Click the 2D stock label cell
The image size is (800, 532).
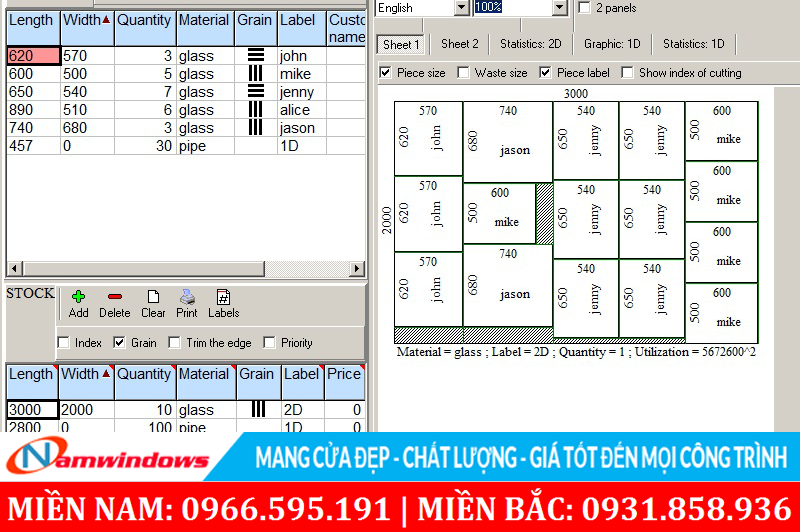click(x=303, y=410)
